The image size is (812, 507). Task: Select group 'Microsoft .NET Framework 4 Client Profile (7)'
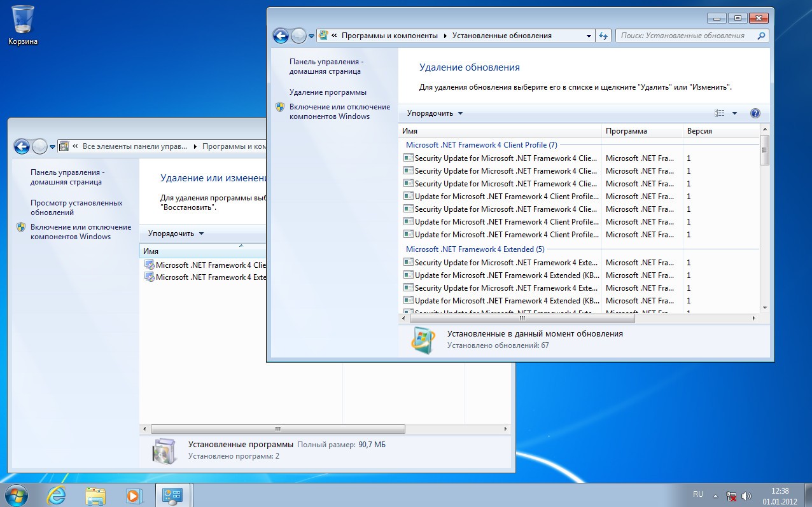pos(481,145)
